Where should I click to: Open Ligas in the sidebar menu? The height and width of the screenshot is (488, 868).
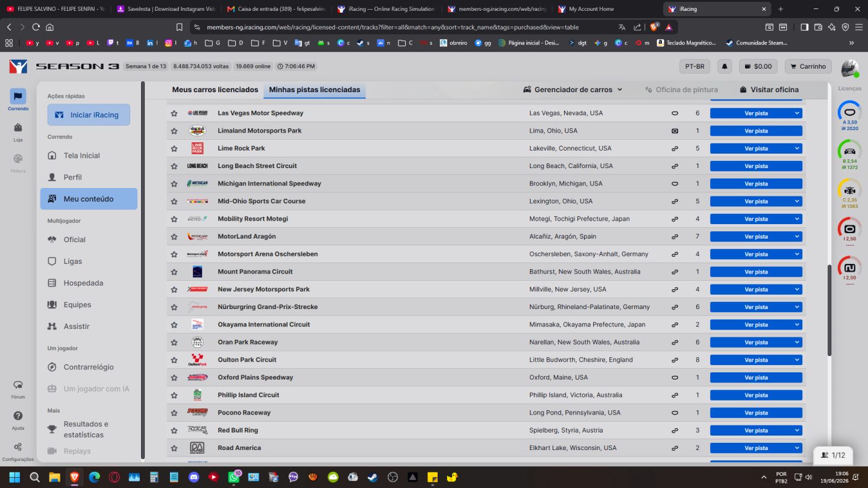(x=89, y=261)
